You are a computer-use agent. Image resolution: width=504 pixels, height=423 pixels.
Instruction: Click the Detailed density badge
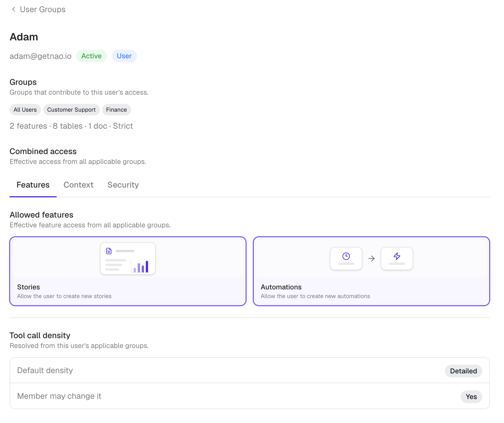pos(464,371)
